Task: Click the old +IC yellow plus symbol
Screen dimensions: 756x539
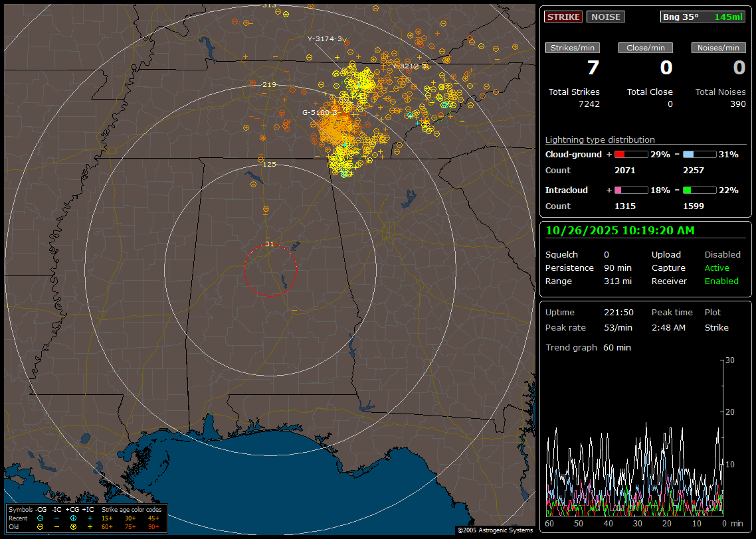Action: pyautogui.click(x=90, y=526)
